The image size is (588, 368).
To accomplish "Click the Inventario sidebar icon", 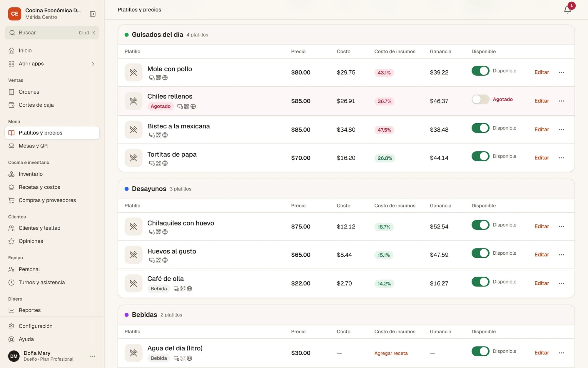I will tap(11, 174).
